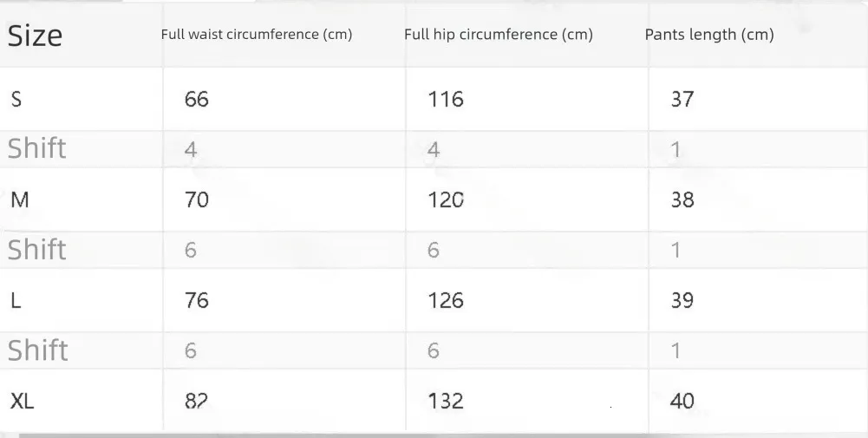Click pants length value 38
Screen dimensions: 868x438
tap(682, 200)
